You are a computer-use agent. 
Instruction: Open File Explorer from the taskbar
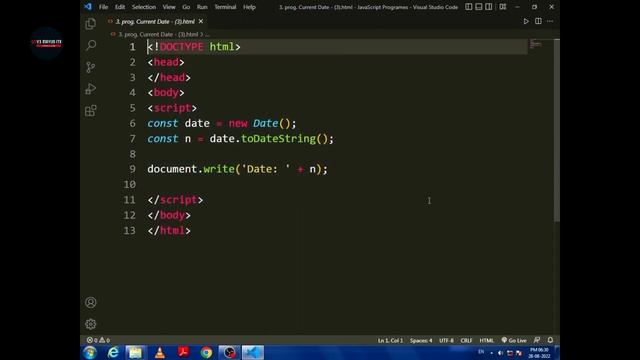(x=136, y=352)
